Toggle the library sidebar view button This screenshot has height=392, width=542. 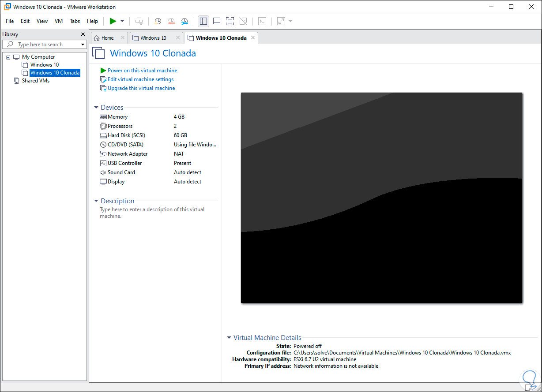click(x=203, y=21)
